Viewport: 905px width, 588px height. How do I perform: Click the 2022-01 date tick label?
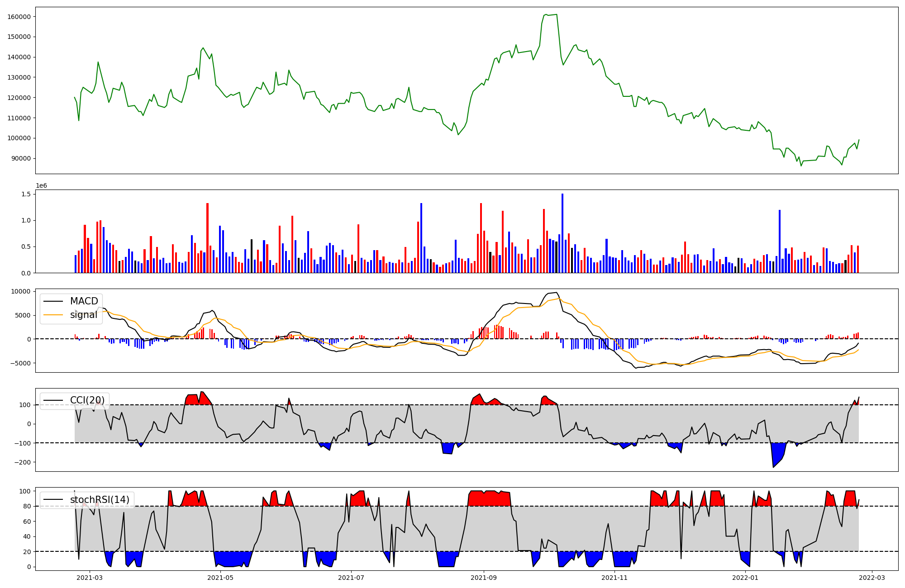point(745,578)
